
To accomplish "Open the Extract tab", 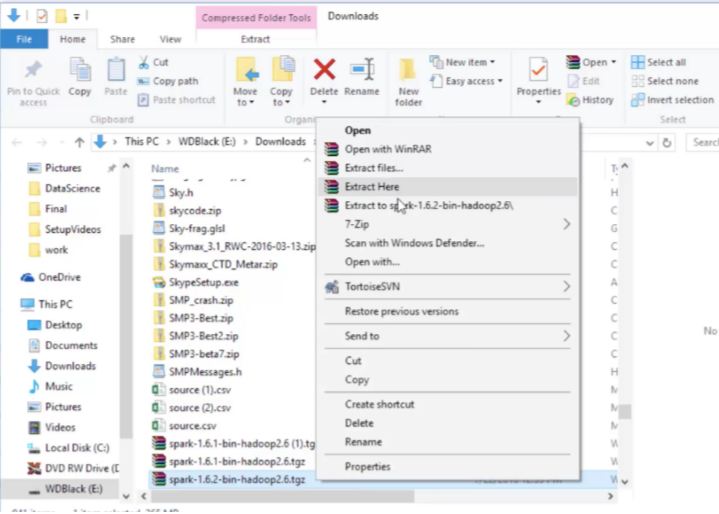I will click(255, 39).
